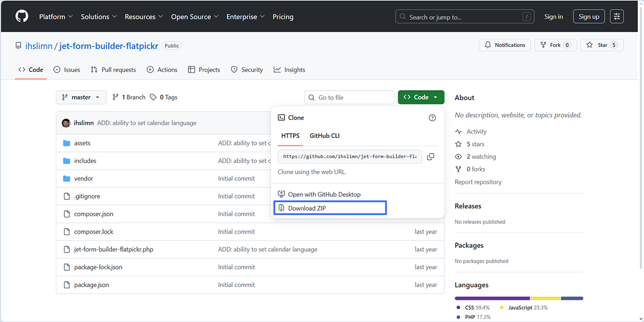644x322 pixels.
Task: Open composer.lock file
Action: coord(93,232)
